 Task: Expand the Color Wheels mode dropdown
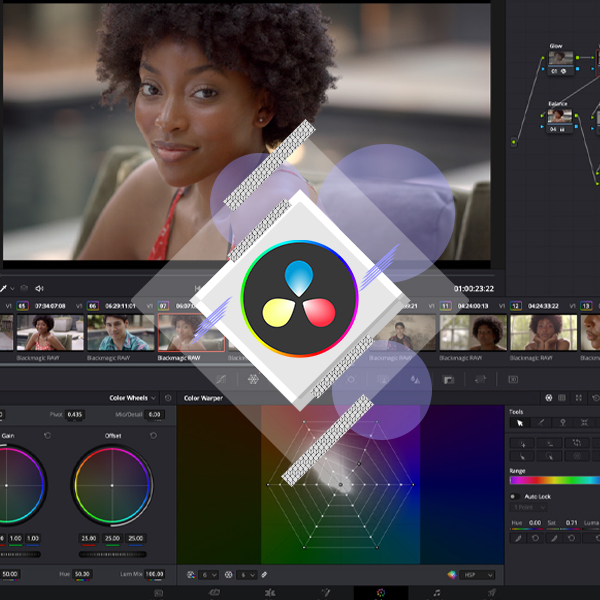pyautogui.click(x=132, y=398)
